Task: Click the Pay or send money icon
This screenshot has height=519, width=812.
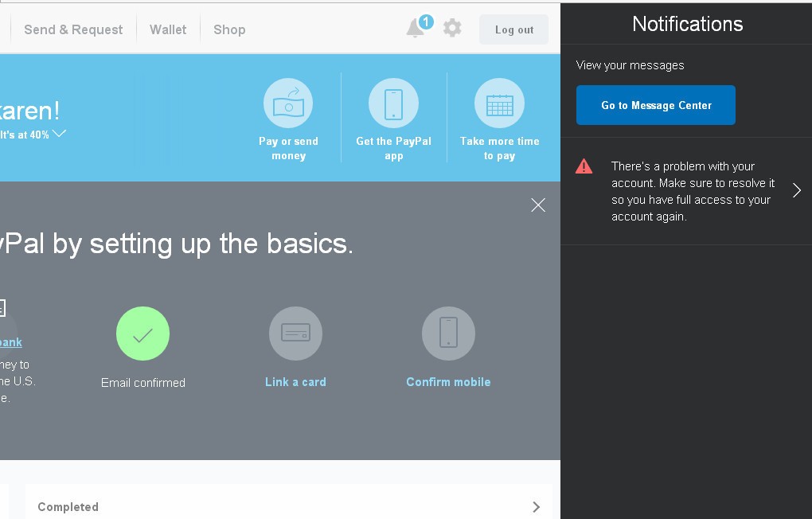Action: (x=288, y=103)
